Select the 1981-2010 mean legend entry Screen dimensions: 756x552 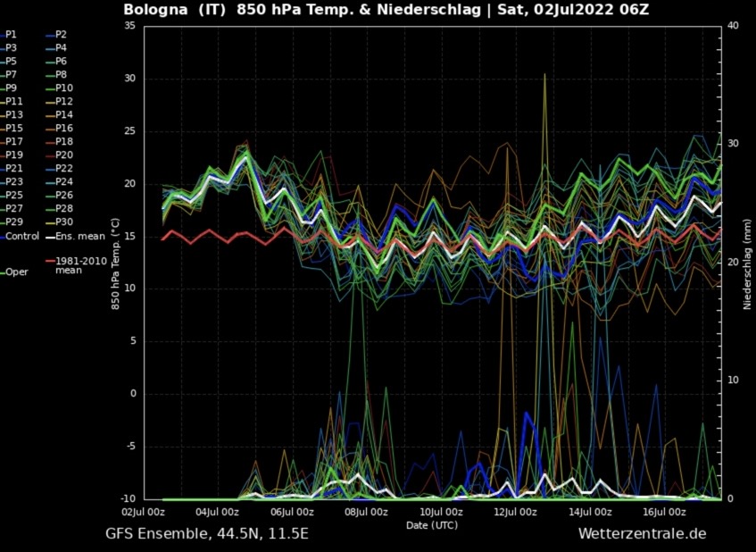[x=77, y=265]
